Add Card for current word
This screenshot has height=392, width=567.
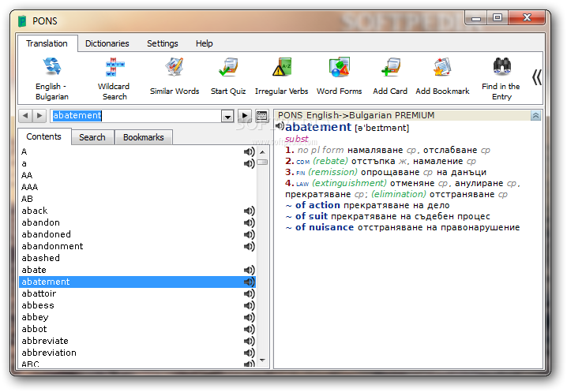(390, 77)
